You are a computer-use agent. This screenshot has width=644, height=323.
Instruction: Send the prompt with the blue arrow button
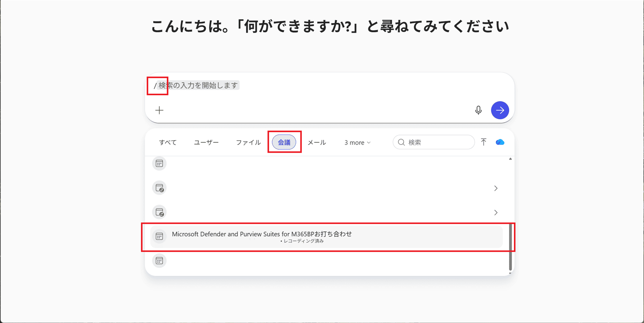(500, 110)
